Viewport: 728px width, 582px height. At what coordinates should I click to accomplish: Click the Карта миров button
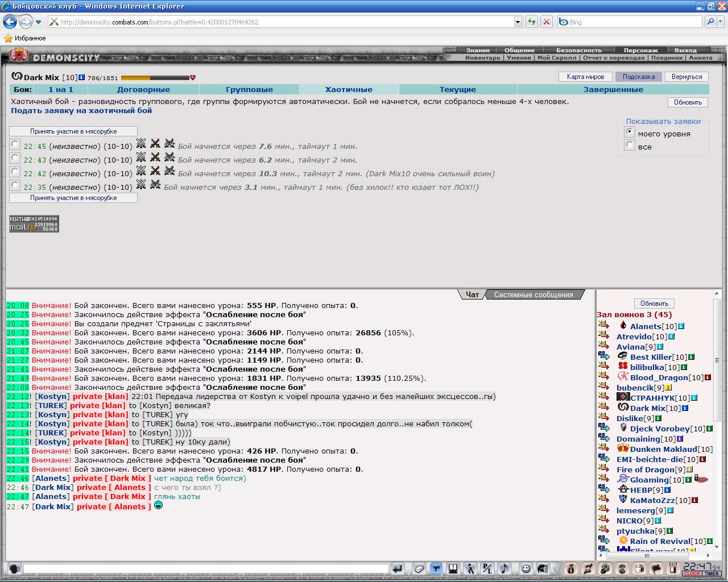586,77
